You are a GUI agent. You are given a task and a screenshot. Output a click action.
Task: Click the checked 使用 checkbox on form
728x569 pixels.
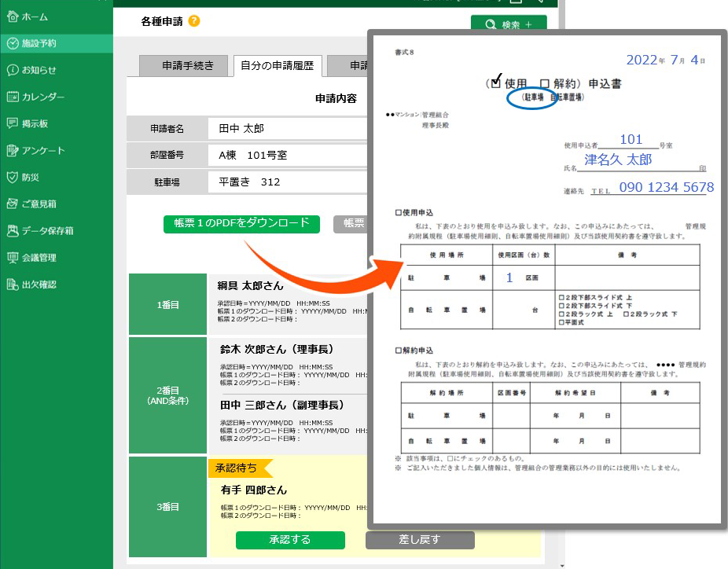pos(495,83)
